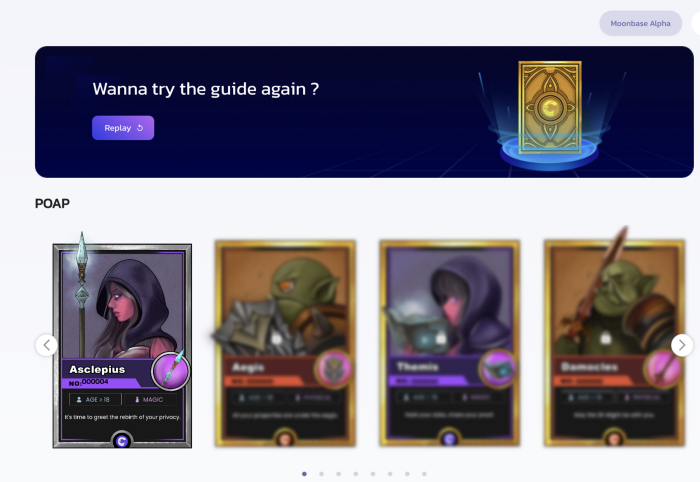Click the lock icon on the Aegis card
700x482 pixels.
pos(277,339)
